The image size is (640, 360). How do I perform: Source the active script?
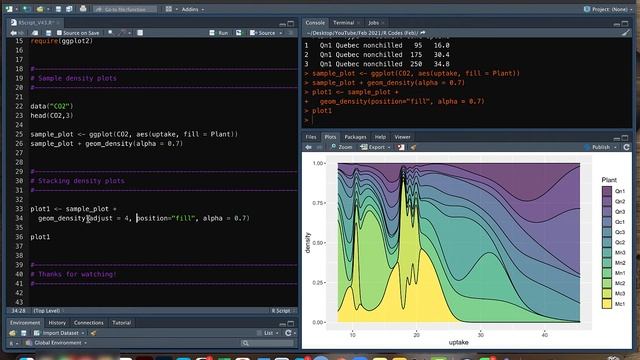263,33
